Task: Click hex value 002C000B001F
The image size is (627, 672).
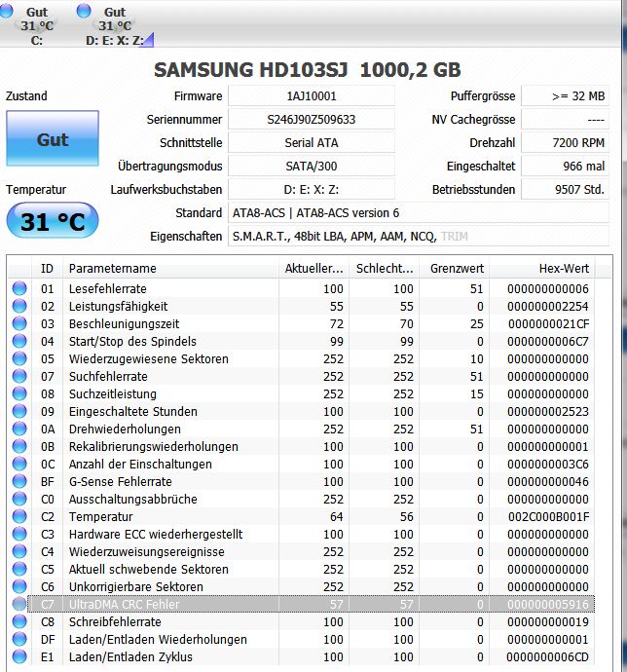Action: [548, 517]
